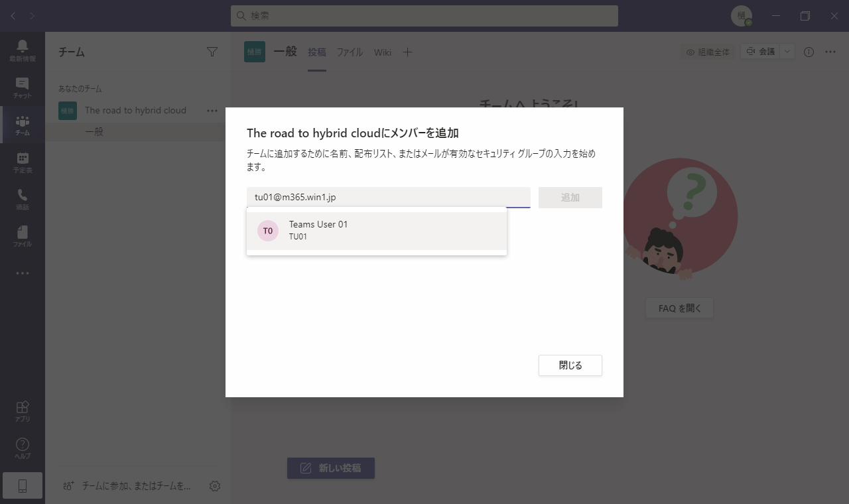Select the チーム teams sidebar icon
This screenshot has width=849, height=504.
click(23, 125)
